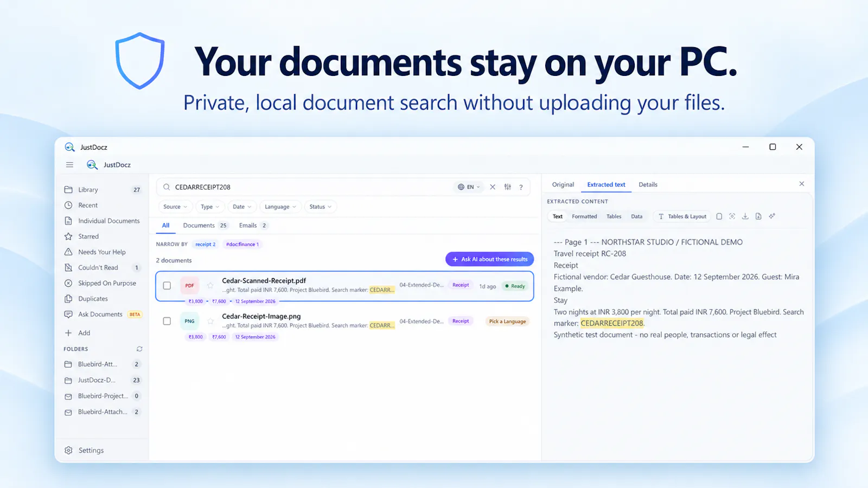Viewport: 868px width, 488px height.
Task: Check the box for Cedar-Scanned-Receipt.pdf
Action: pos(167,286)
